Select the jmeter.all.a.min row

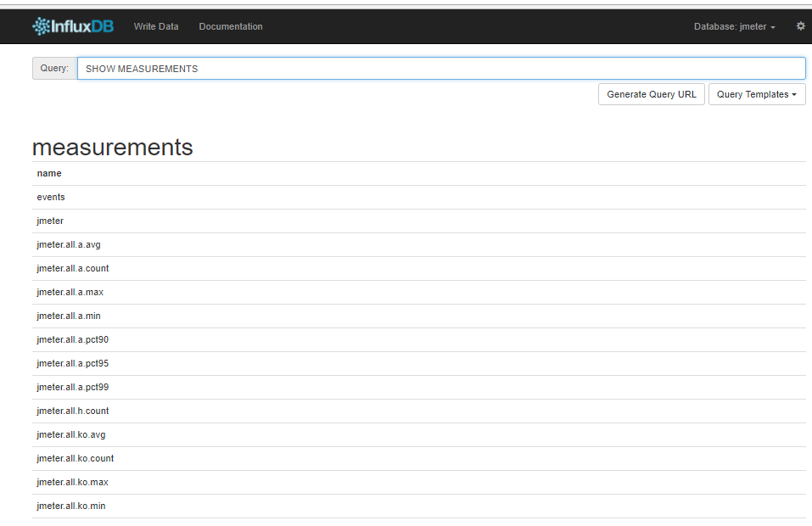419,316
